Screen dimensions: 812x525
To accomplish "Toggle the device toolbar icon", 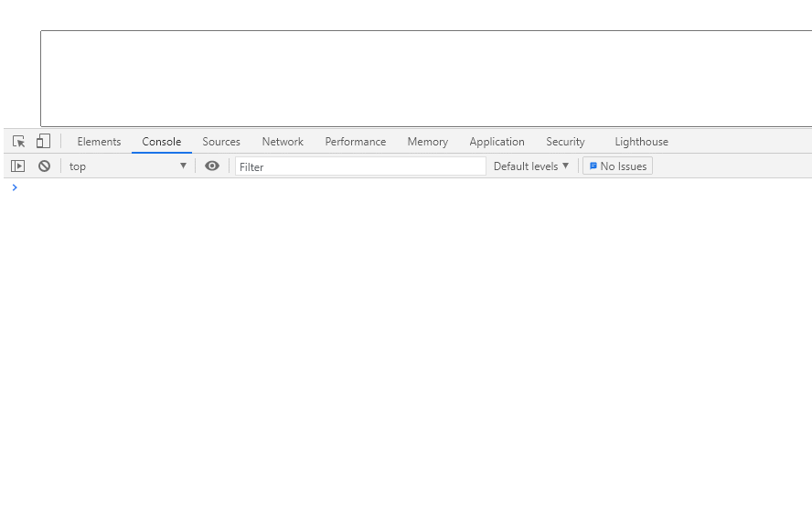I will 43,142.
